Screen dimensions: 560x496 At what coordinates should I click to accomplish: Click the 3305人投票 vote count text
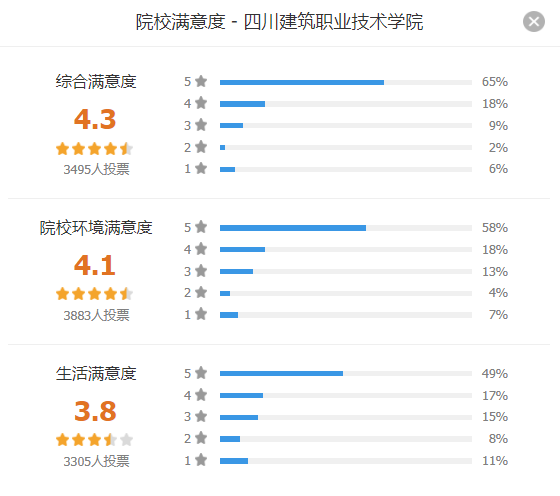tap(96, 461)
